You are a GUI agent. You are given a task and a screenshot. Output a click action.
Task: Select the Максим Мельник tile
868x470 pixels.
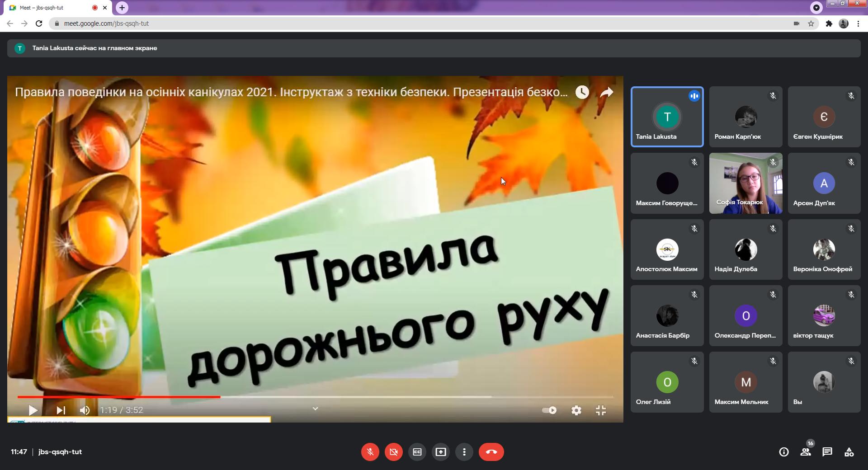746,382
